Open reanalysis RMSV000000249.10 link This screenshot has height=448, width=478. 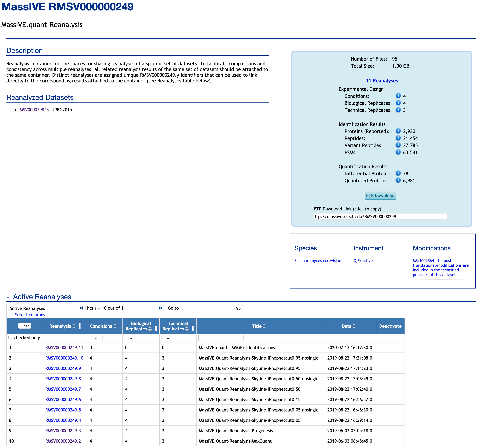click(x=64, y=358)
